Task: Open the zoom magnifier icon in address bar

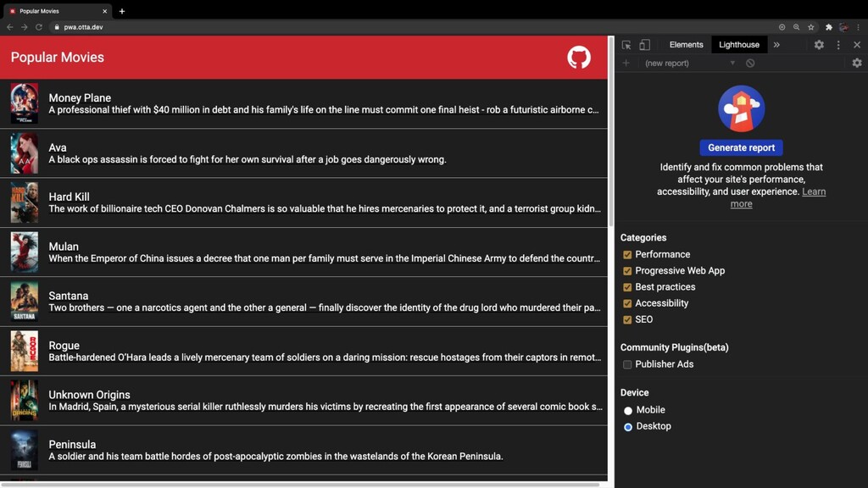Action: pyautogui.click(x=796, y=27)
